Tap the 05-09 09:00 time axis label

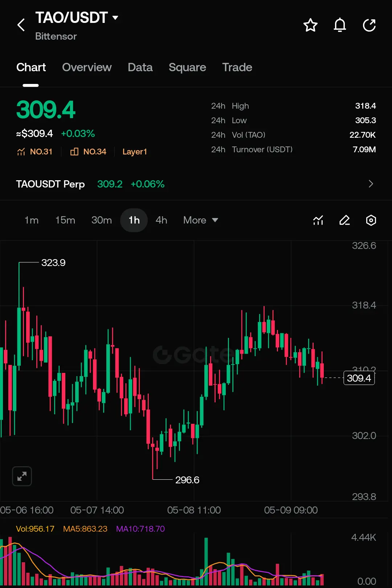[x=291, y=510]
